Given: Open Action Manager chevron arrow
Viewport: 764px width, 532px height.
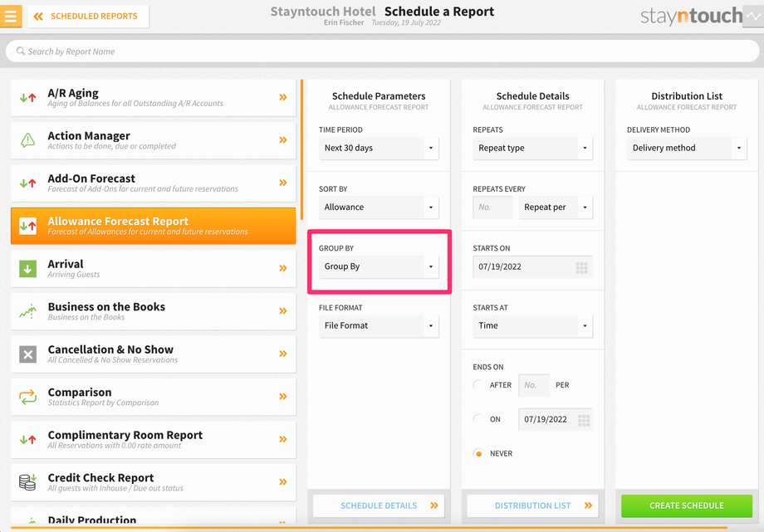Looking at the screenshot, I should point(283,140).
